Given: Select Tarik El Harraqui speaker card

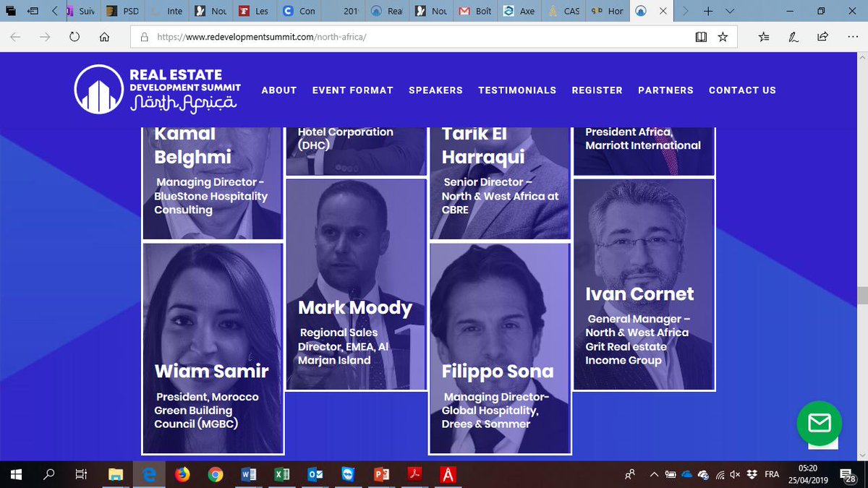Looking at the screenshot, I should pos(500,184).
